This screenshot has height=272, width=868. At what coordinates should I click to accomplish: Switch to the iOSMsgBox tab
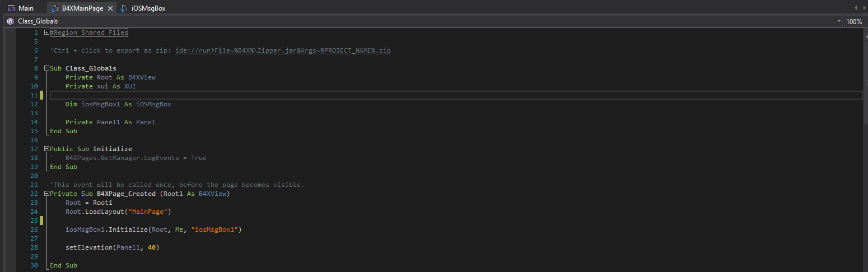click(148, 8)
